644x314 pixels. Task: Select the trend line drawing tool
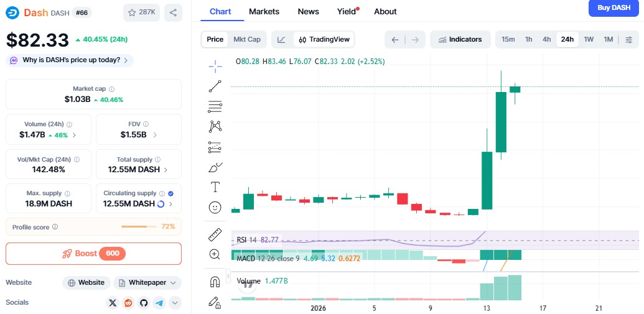(x=215, y=86)
